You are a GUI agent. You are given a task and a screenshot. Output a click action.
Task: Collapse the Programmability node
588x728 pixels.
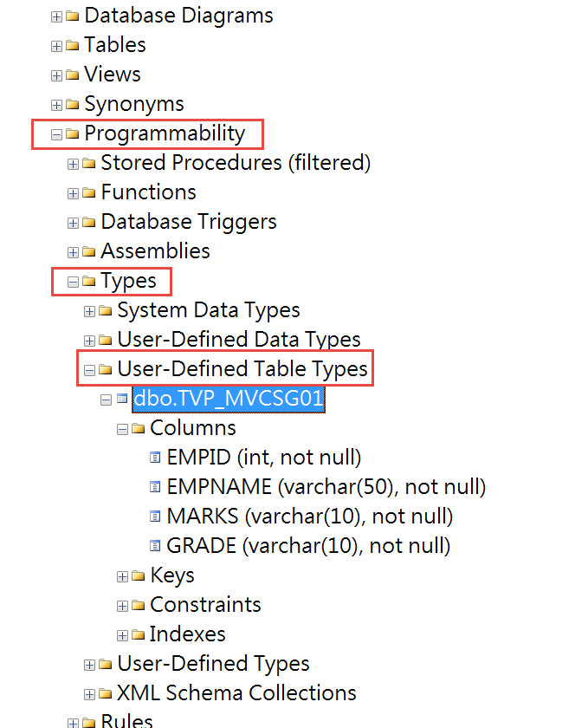(56, 134)
